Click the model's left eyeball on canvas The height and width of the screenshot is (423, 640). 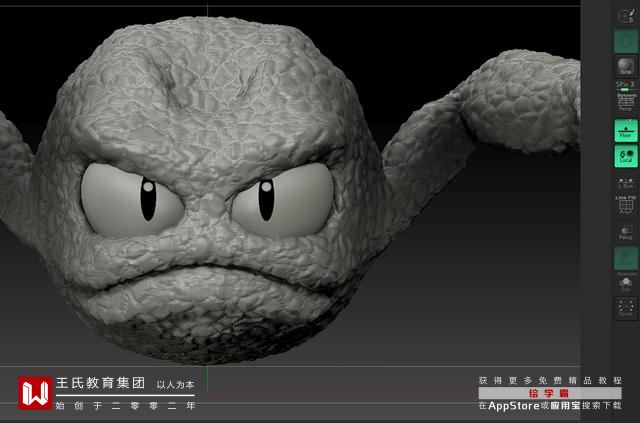[131, 200]
